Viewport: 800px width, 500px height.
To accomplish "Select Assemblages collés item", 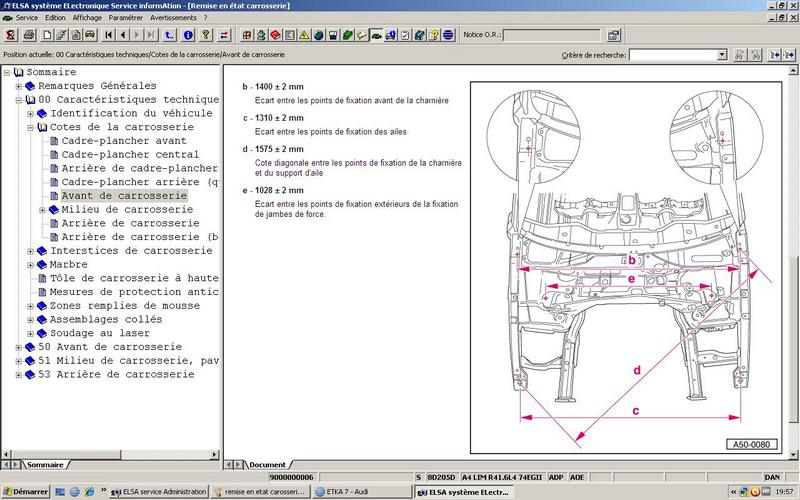I will [106, 320].
